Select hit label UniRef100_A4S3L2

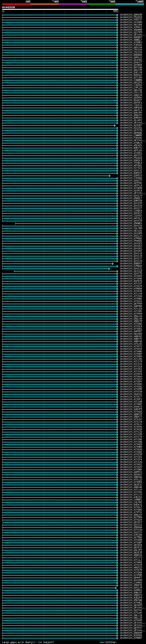tap(131, 218)
